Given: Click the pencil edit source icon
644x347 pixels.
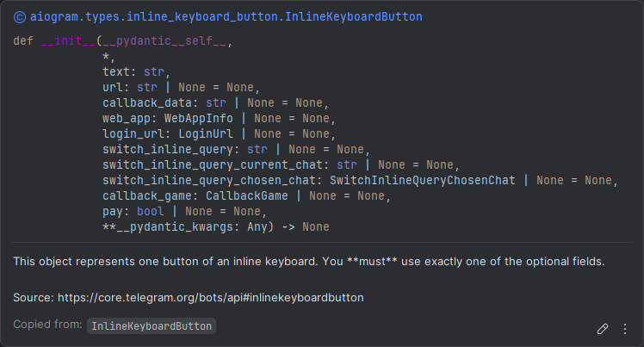Looking at the screenshot, I should 603,329.
